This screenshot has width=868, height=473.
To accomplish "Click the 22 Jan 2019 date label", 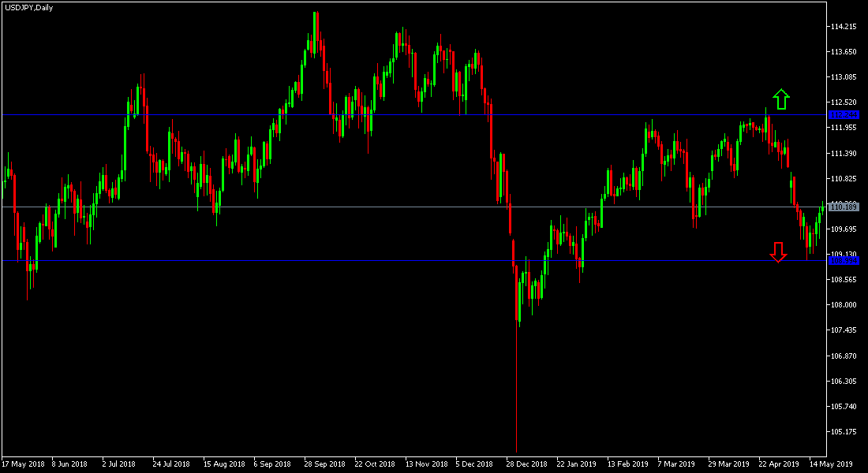I will click(577, 464).
